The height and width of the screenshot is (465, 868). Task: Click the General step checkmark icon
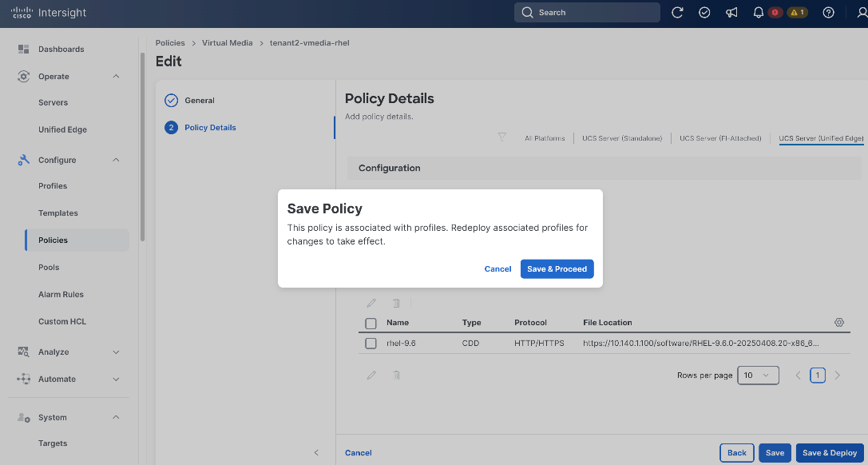pos(172,100)
